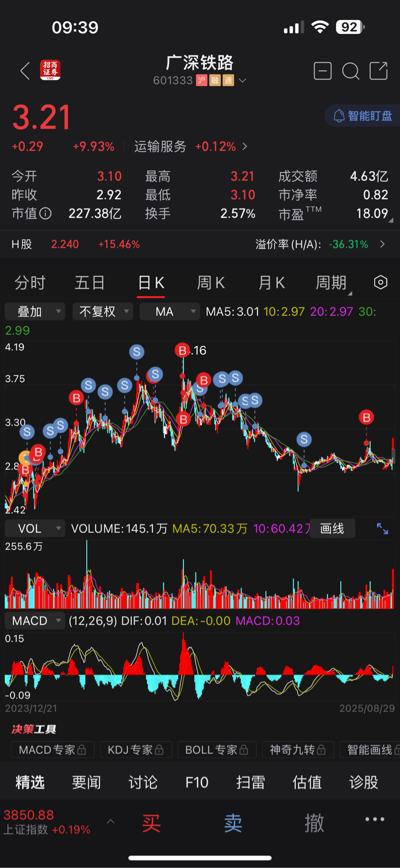The height and width of the screenshot is (868, 400).
Task: Open 运输服务 sector chevron
Action: click(x=245, y=146)
